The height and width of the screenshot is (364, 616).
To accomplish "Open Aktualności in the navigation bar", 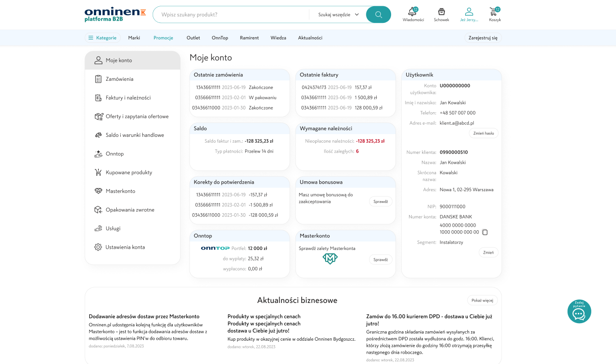I will point(310,38).
